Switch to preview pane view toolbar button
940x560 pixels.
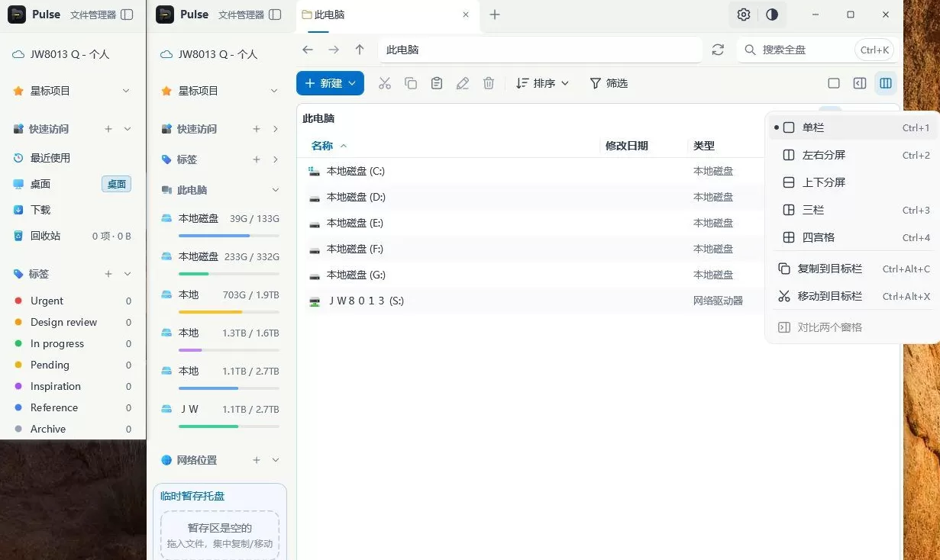(x=860, y=83)
